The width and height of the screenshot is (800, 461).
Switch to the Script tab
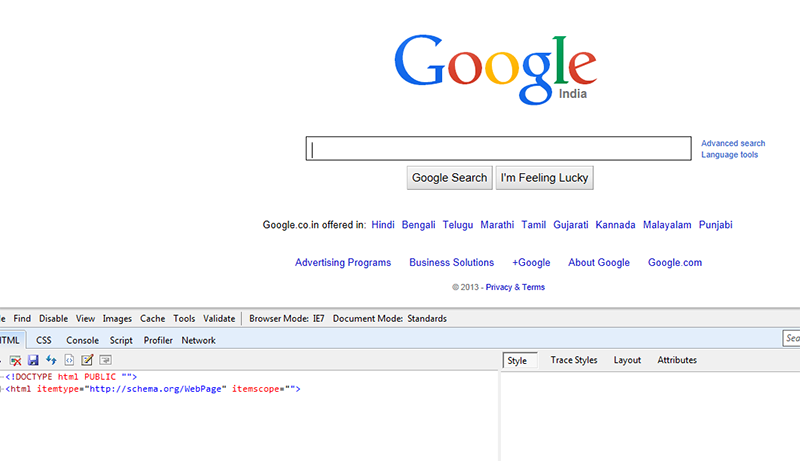tap(121, 340)
